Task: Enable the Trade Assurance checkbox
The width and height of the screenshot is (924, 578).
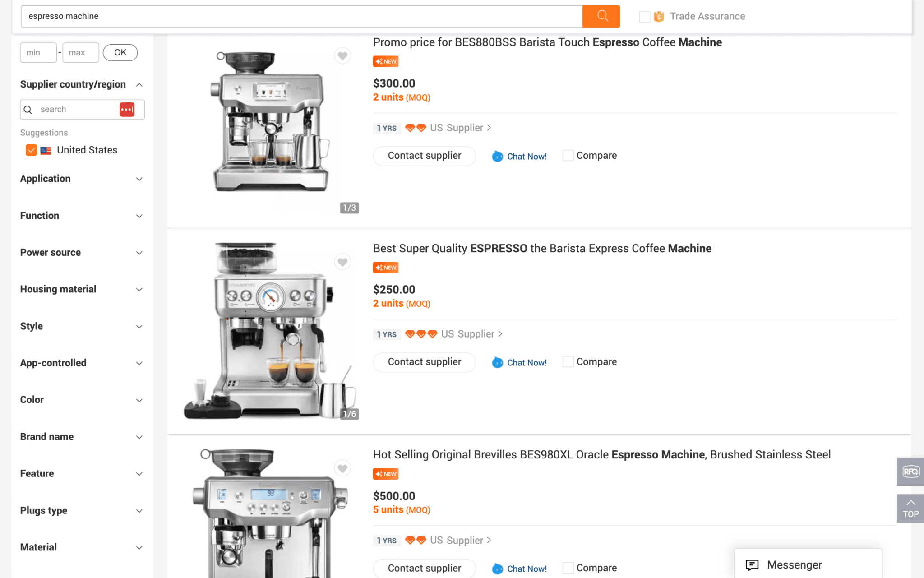Action: (x=645, y=17)
